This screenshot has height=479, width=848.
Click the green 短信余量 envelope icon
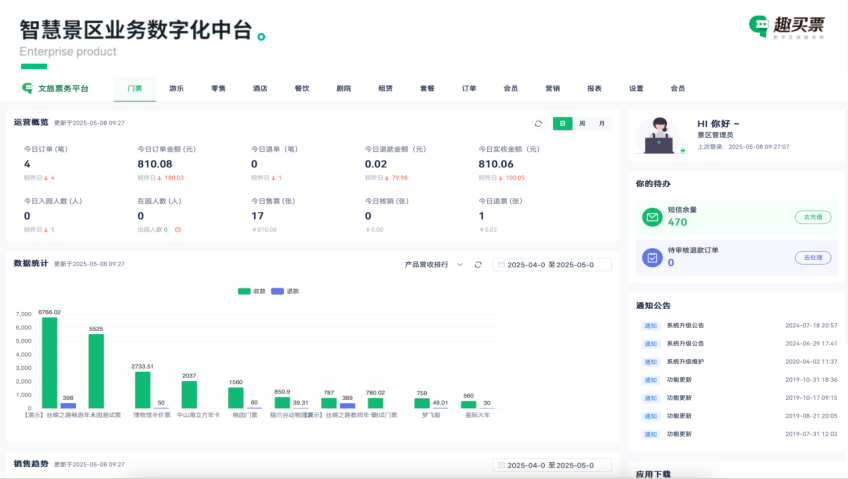point(652,216)
